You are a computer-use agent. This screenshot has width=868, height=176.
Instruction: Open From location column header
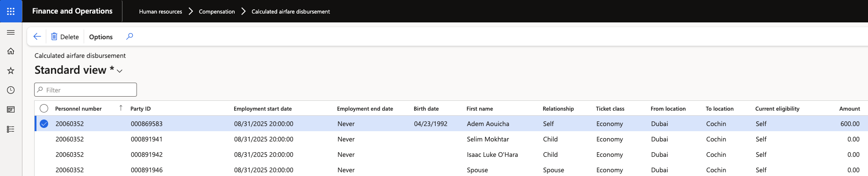point(668,109)
